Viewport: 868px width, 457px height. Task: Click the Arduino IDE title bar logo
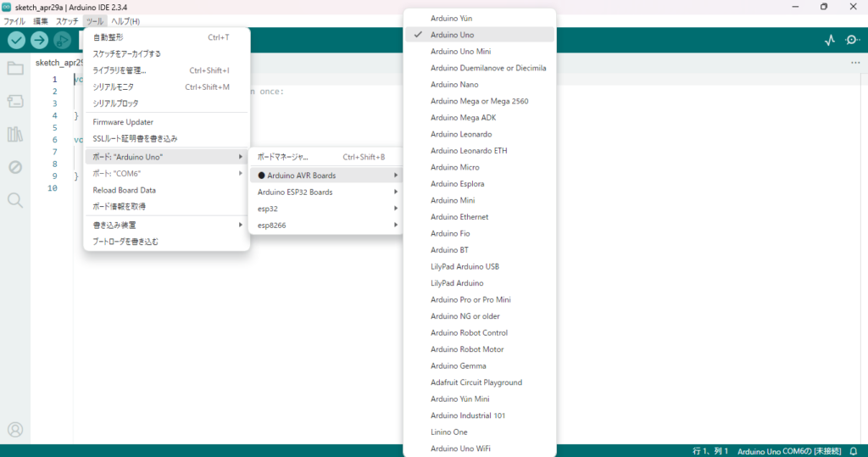click(7, 7)
